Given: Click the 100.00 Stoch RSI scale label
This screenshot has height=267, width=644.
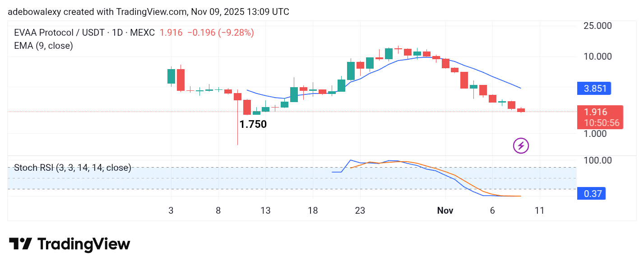Looking at the screenshot, I should (x=597, y=160).
